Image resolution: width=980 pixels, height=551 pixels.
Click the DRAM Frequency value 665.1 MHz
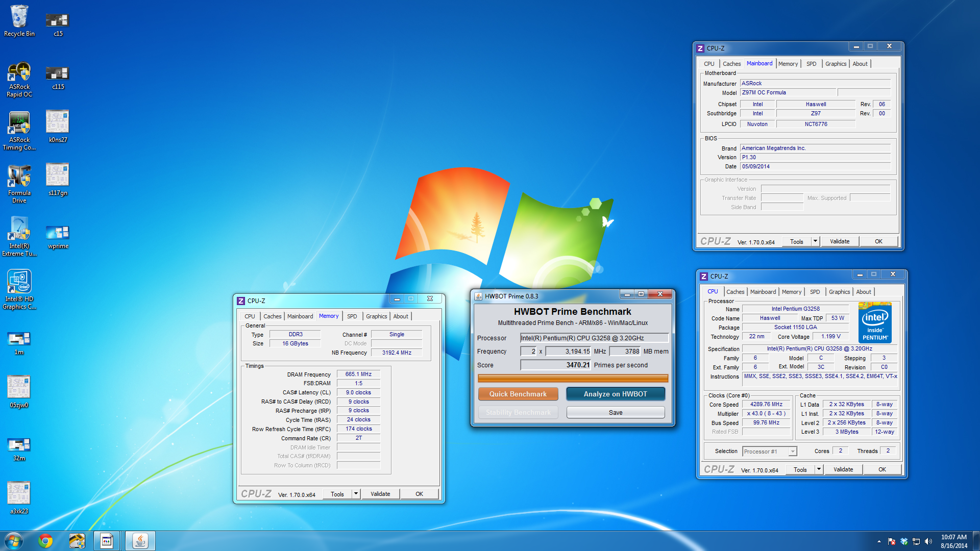coord(358,374)
